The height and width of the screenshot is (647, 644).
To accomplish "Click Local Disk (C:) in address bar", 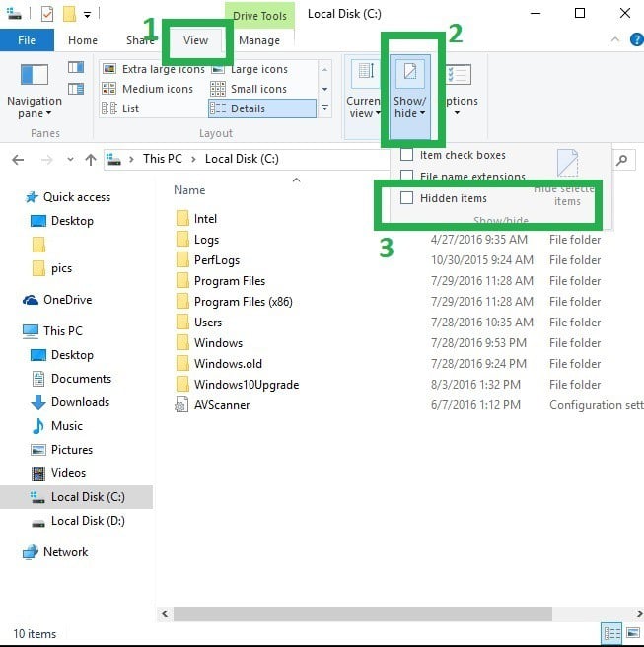I will point(242,159).
